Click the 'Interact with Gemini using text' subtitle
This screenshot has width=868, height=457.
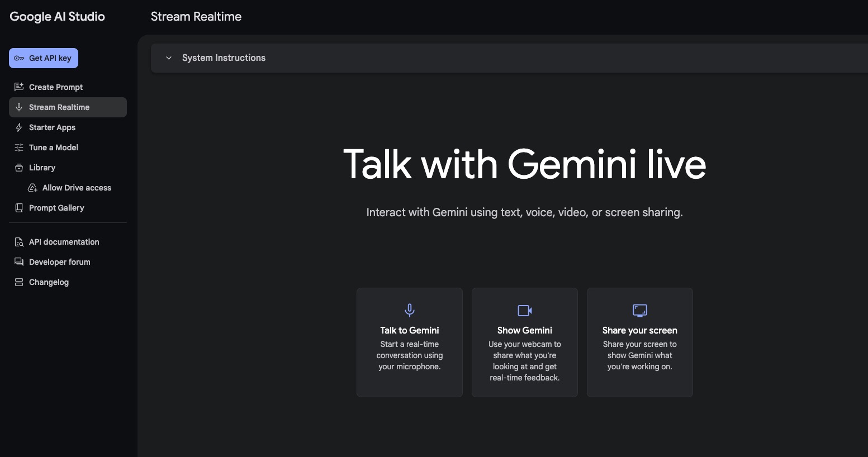pyautogui.click(x=525, y=212)
